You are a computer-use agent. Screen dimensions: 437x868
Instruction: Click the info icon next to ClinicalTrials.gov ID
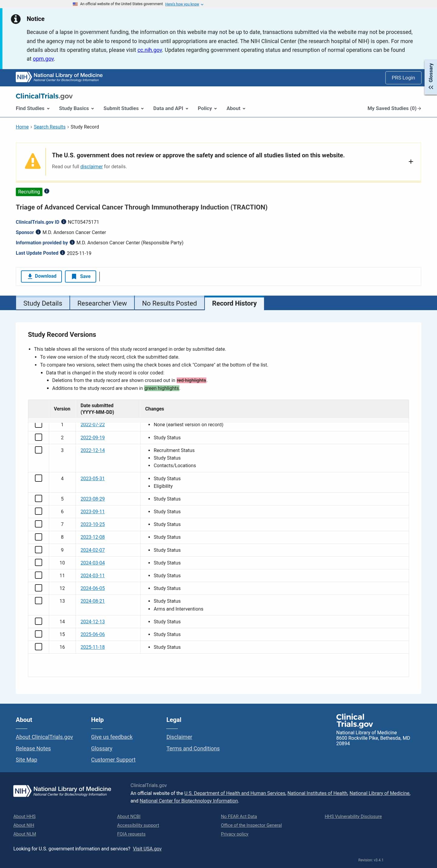[x=64, y=222]
